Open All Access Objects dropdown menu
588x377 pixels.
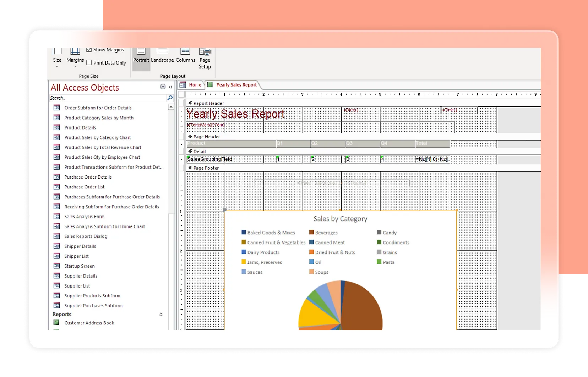163,87
